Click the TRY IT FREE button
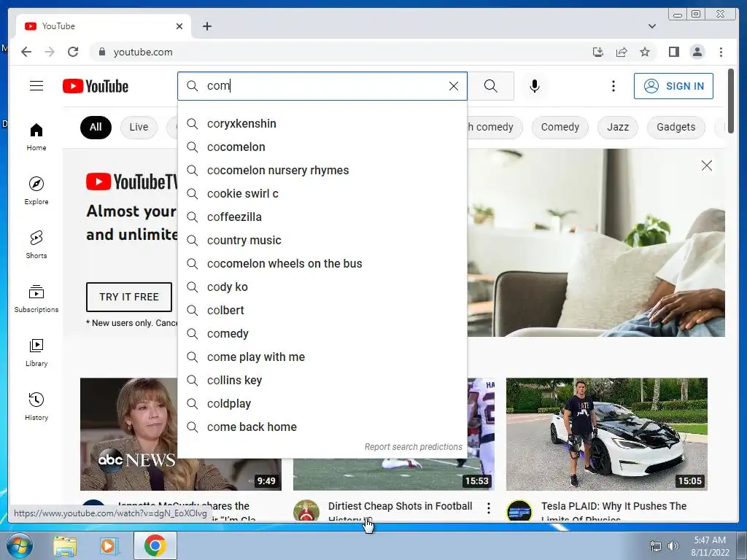747x560 pixels. click(x=128, y=297)
